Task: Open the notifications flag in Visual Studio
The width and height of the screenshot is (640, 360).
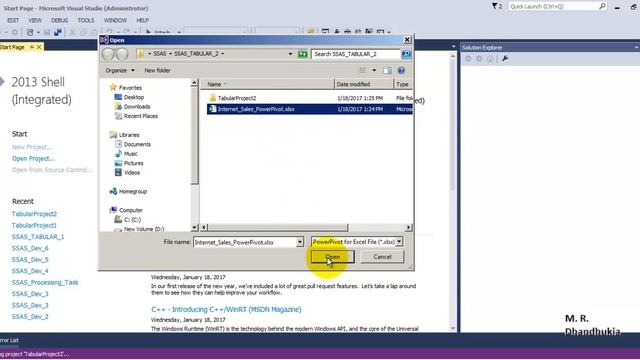Action: pos(497,7)
